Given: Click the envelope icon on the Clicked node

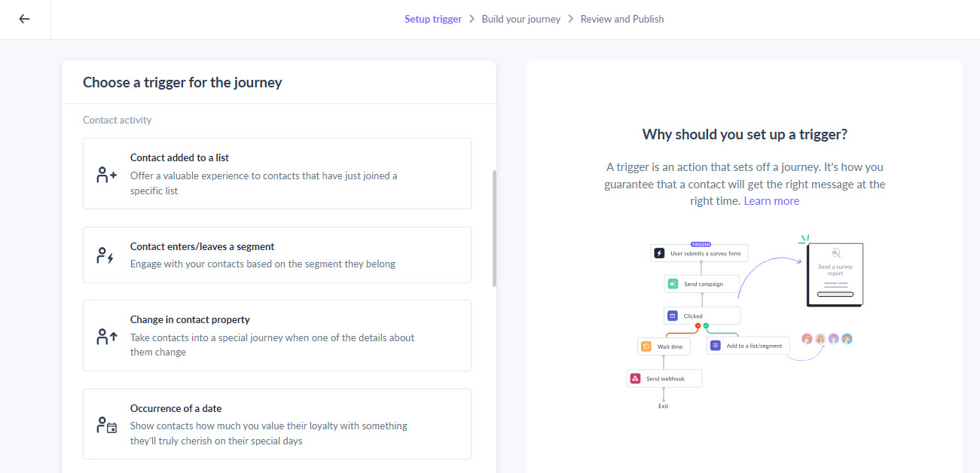Looking at the screenshot, I should point(673,315).
